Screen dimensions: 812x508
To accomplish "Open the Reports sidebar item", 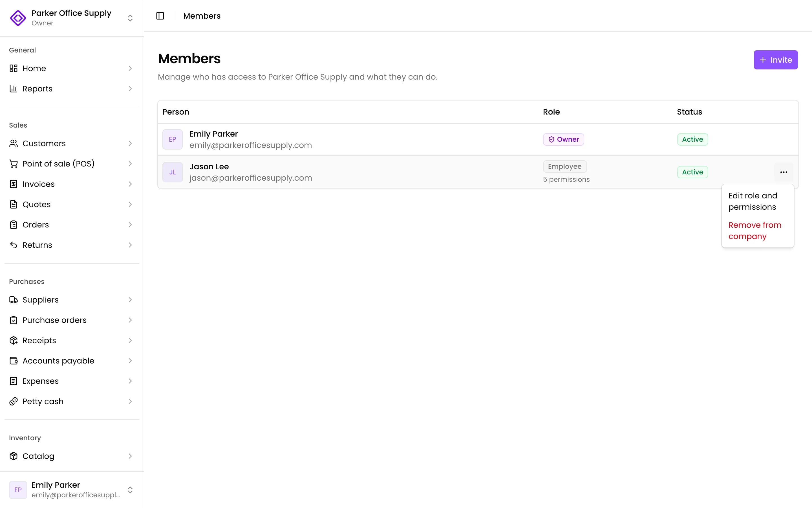I will 72,89.
